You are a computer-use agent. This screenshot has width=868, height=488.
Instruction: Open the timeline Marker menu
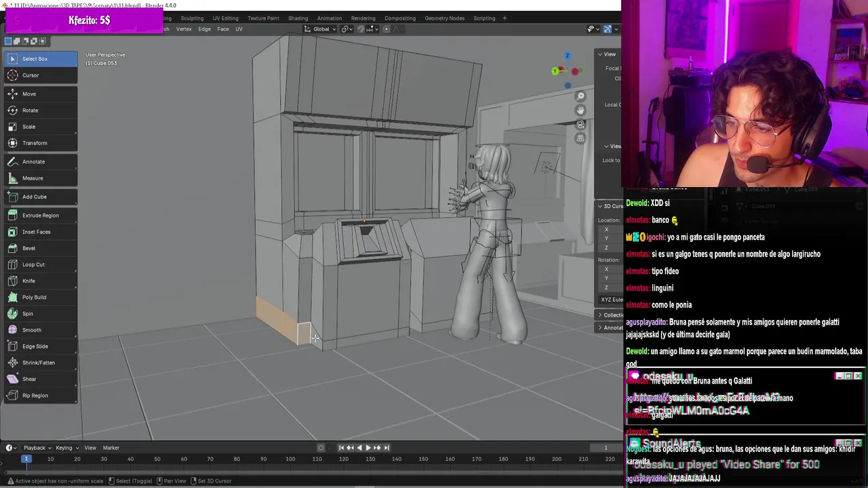[111, 447]
